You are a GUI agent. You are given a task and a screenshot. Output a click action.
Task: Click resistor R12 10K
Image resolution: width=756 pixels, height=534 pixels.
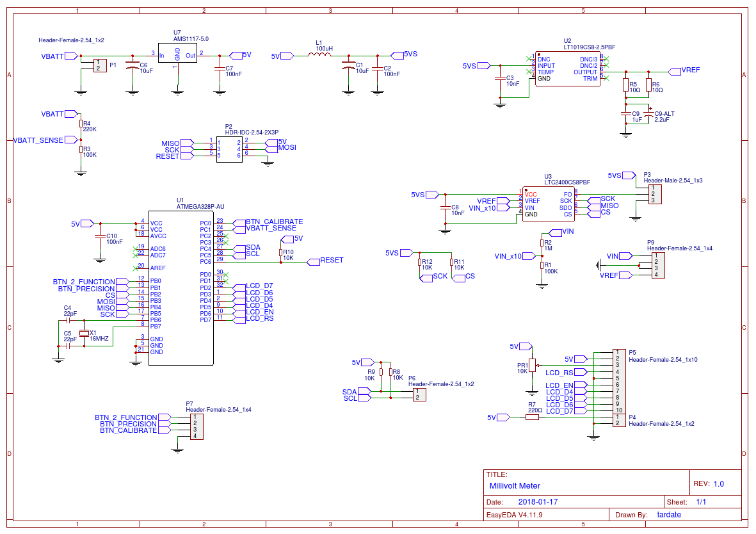tap(420, 263)
